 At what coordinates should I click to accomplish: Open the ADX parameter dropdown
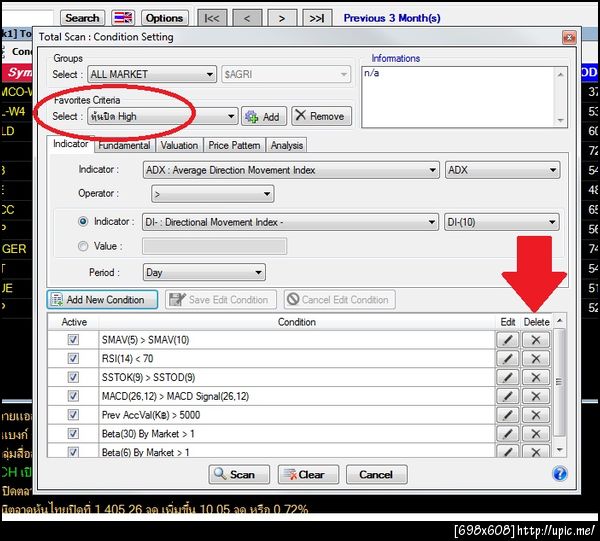502,170
